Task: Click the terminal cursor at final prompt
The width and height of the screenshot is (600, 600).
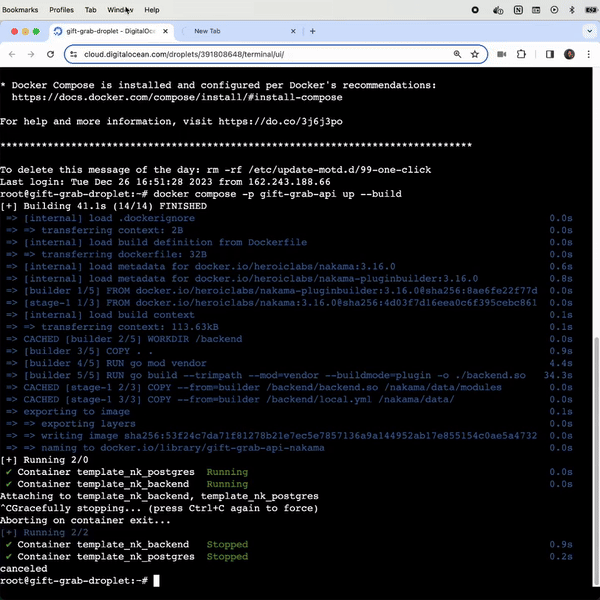Action: click(156, 581)
